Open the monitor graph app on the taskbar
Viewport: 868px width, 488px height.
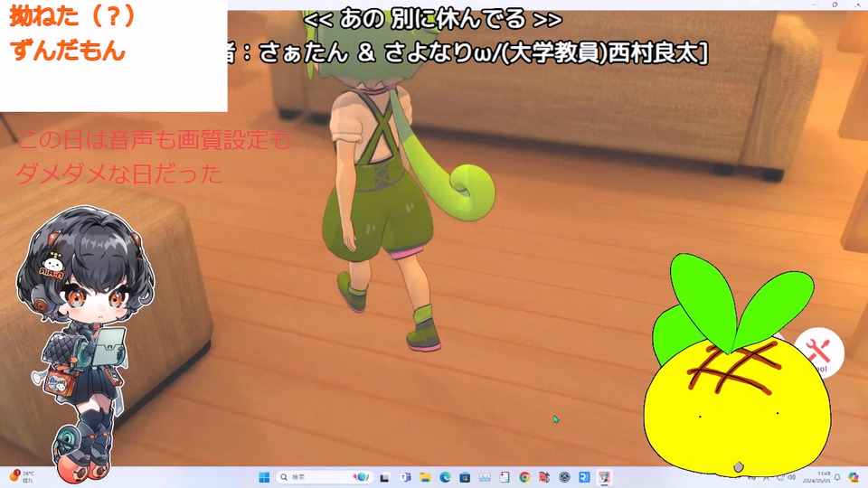coord(485,477)
